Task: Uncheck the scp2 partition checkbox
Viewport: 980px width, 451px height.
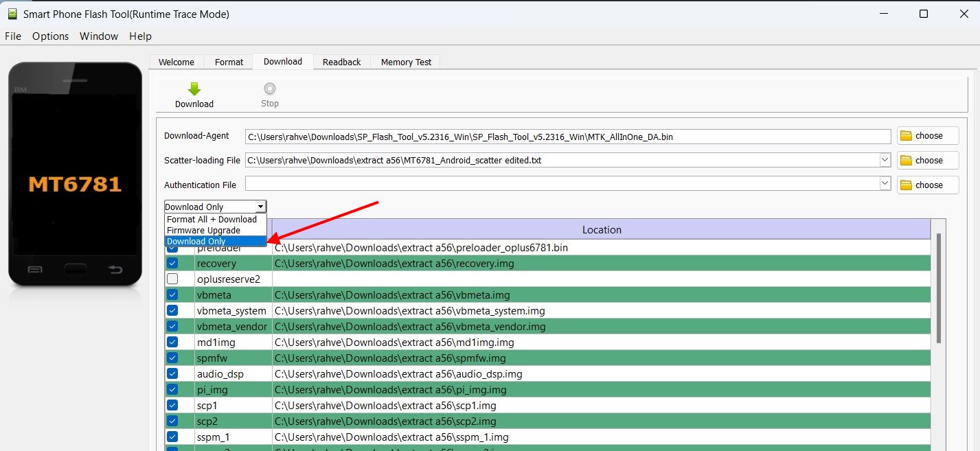Action: point(172,421)
